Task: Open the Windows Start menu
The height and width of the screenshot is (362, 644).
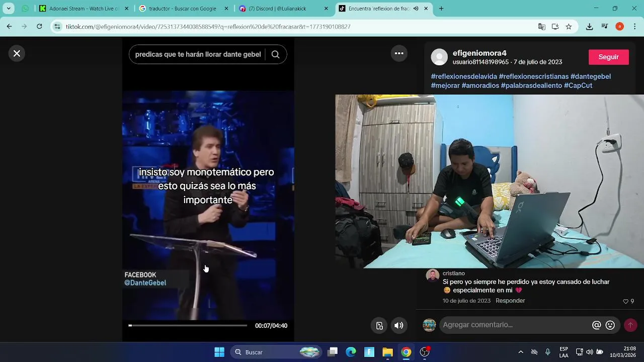Action: point(219,352)
